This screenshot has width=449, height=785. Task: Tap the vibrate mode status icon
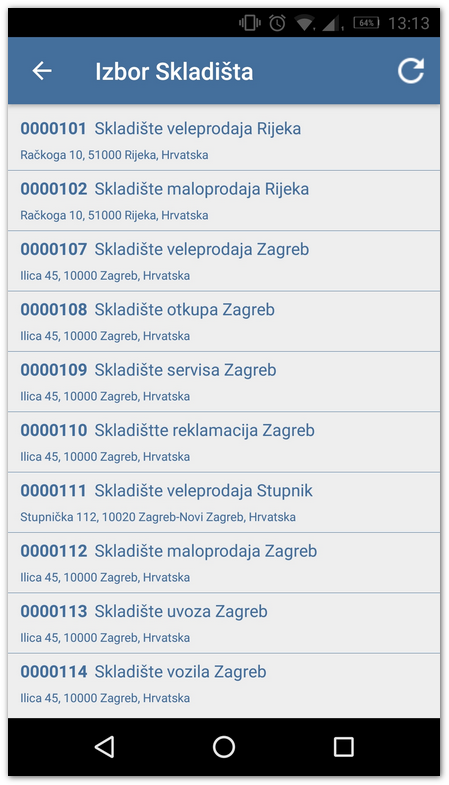250,23
